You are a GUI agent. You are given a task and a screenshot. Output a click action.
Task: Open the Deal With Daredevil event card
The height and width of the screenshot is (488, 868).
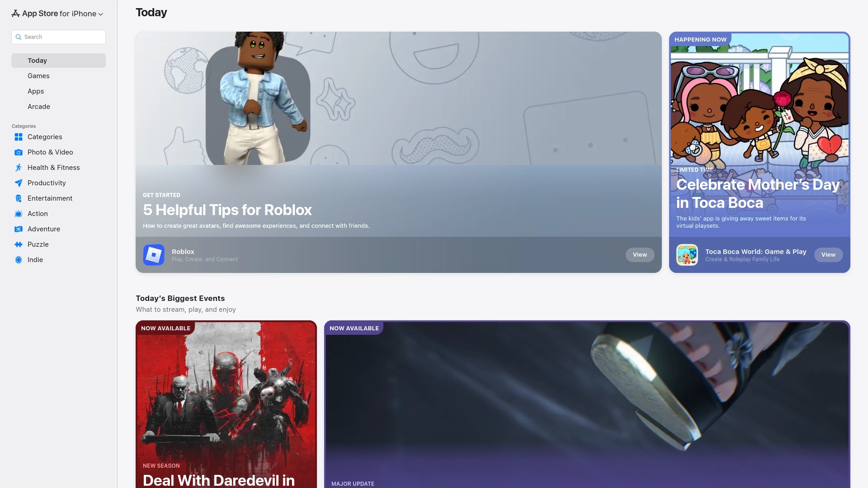pos(226,404)
